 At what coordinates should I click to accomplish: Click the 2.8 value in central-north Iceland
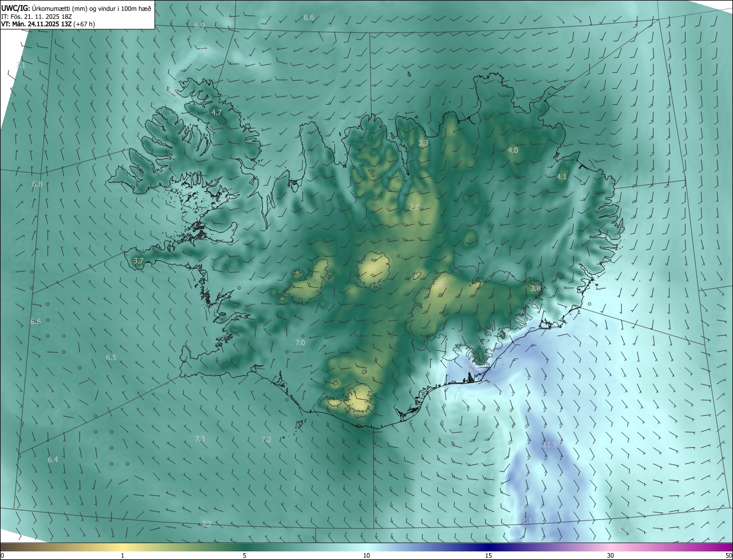415,207
